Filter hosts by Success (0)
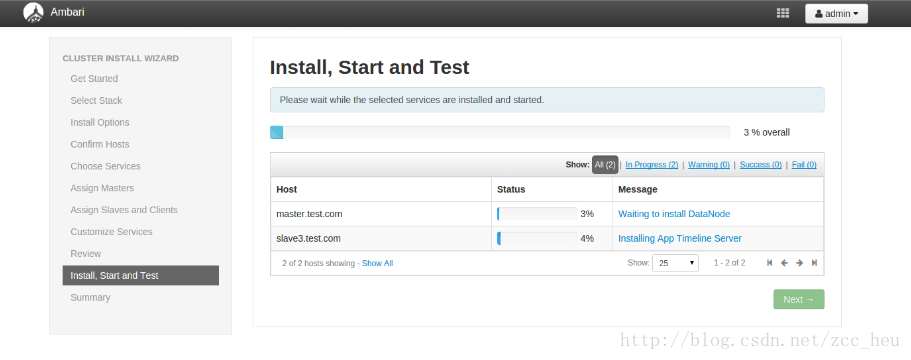This screenshot has width=911, height=360. click(x=761, y=165)
